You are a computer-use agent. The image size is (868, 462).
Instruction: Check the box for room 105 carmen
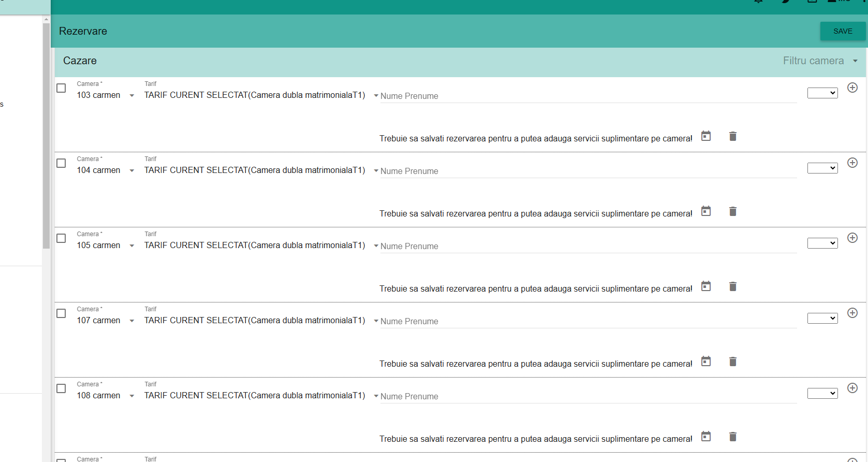pos(61,238)
